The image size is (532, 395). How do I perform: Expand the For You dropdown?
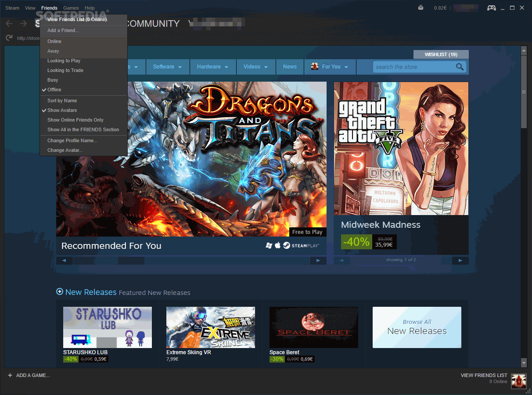point(330,67)
